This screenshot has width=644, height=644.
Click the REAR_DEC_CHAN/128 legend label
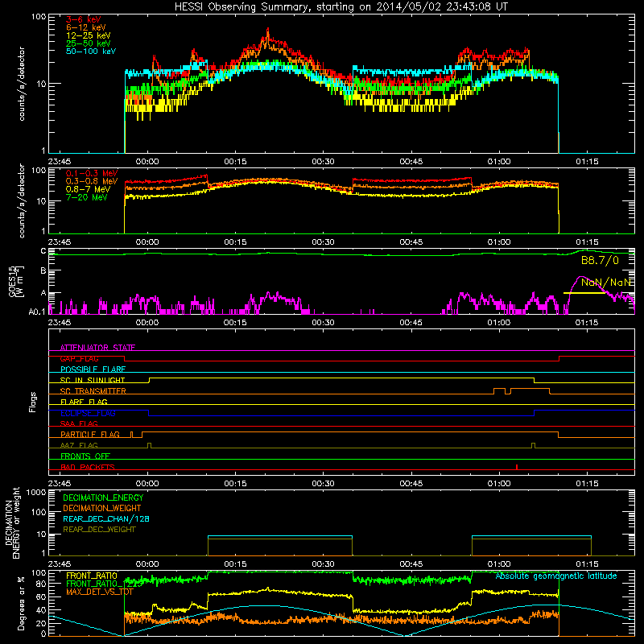point(106,519)
